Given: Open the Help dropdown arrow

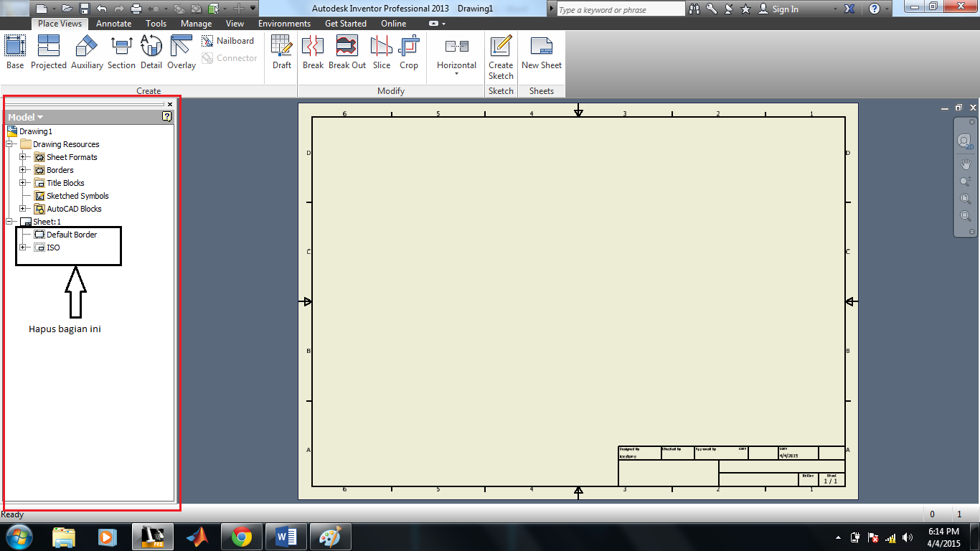Looking at the screenshot, I should tap(887, 9).
